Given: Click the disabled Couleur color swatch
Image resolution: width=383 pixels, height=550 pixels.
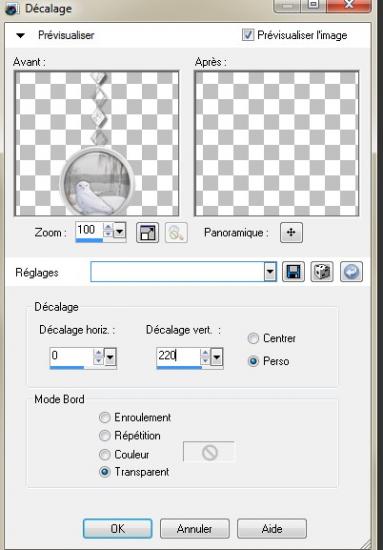Looking at the screenshot, I should coord(209,452).
